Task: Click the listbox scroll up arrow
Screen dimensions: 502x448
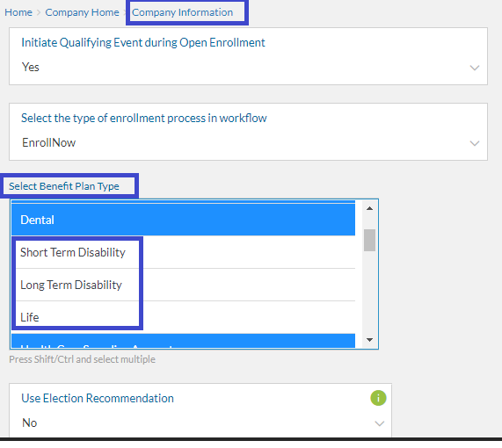Action: point(369,208)
